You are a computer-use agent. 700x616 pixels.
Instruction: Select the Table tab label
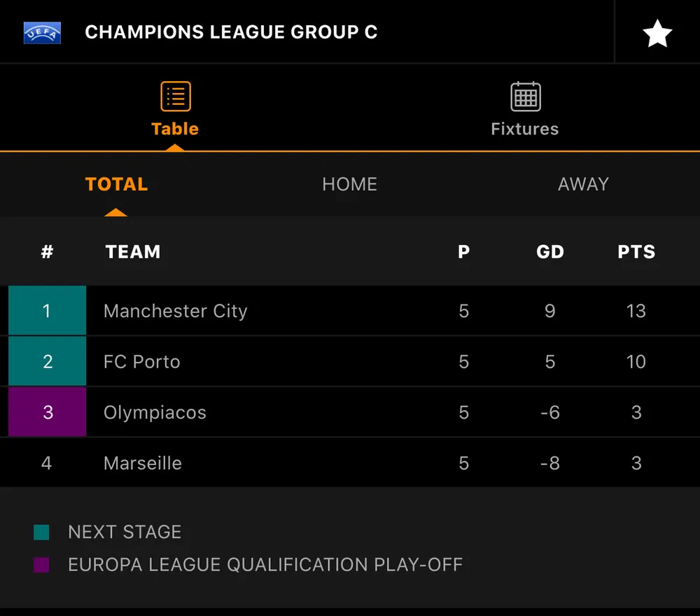point(175,129)
